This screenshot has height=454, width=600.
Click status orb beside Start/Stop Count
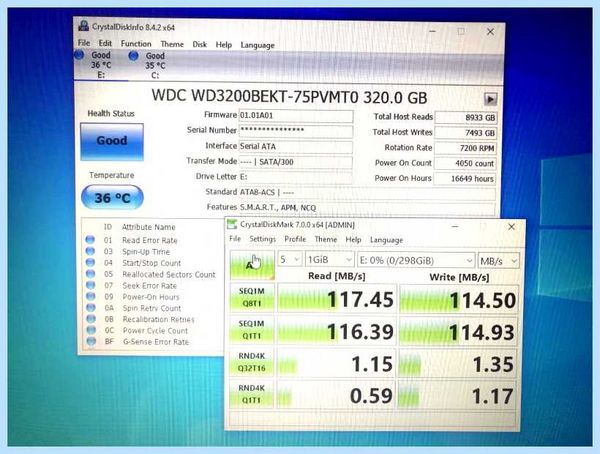tap(90, 263)
